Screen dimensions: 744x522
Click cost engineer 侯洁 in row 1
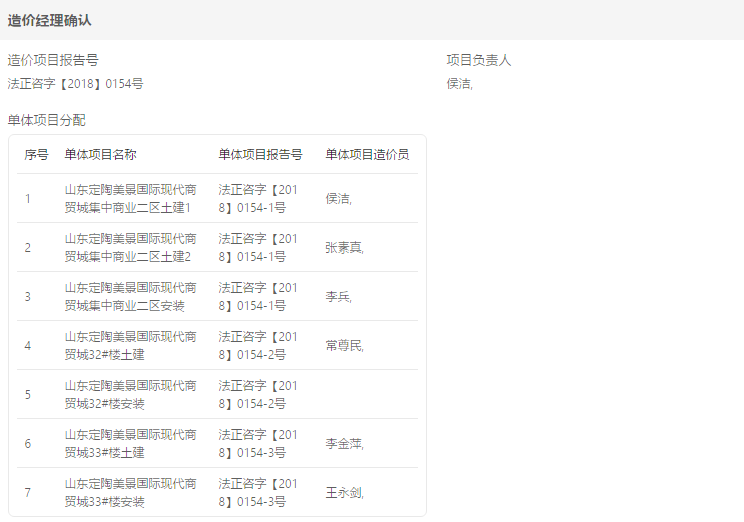pyautogui.click(x=338, y=199)
